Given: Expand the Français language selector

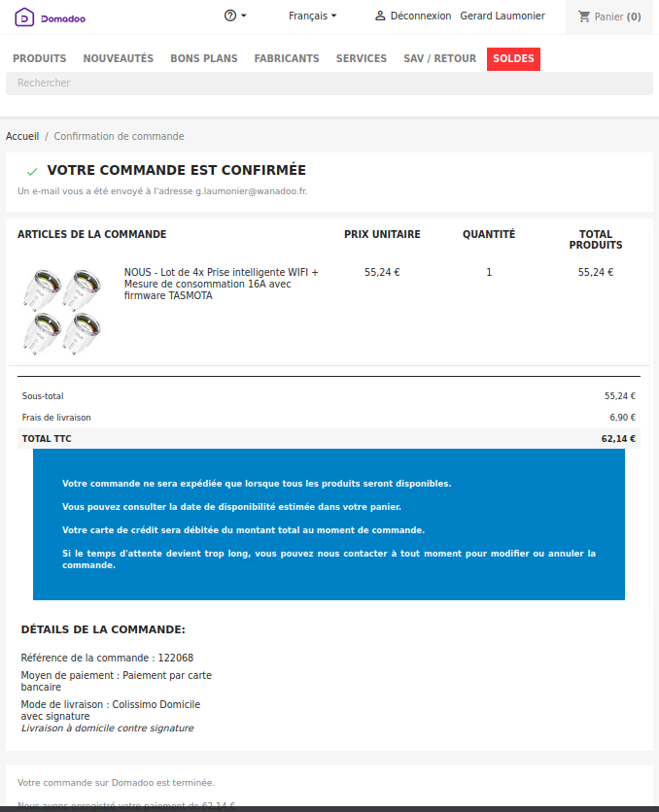Looking at the screenshot, I should (313, 16).
